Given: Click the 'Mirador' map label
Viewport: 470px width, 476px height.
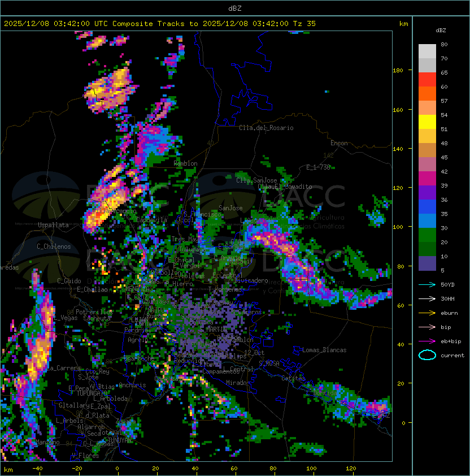Looking at the screenshot, I should pos(238,383).
